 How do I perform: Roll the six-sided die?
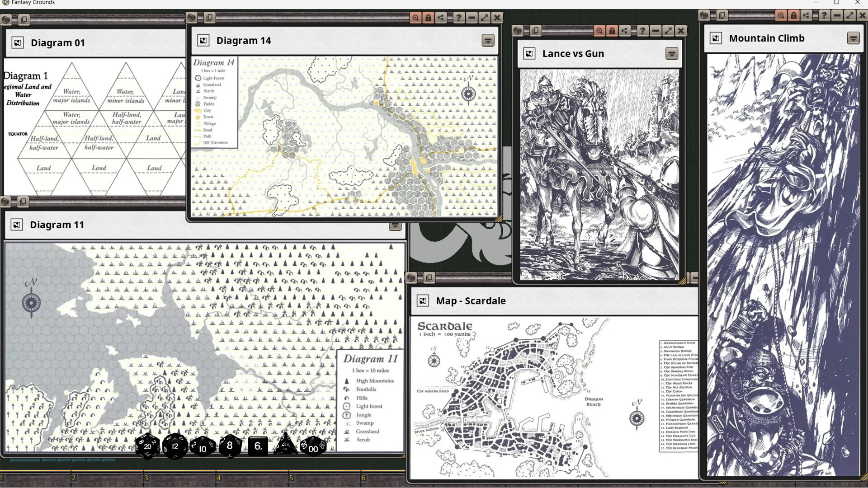point(258,446)
